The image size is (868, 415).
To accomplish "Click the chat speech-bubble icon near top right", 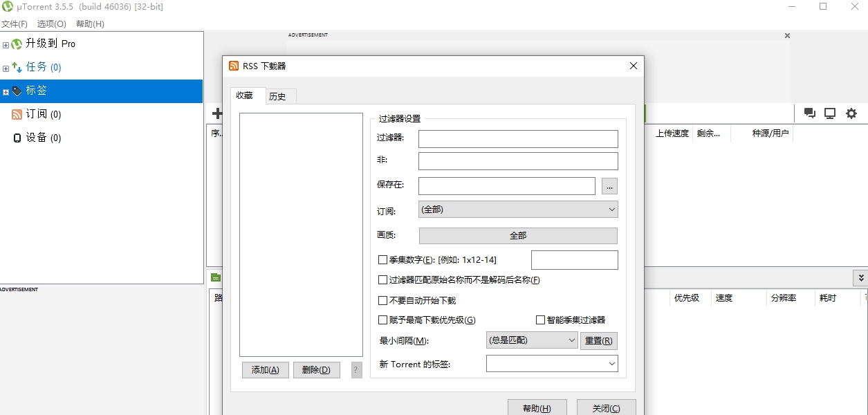I will point(809,113).
